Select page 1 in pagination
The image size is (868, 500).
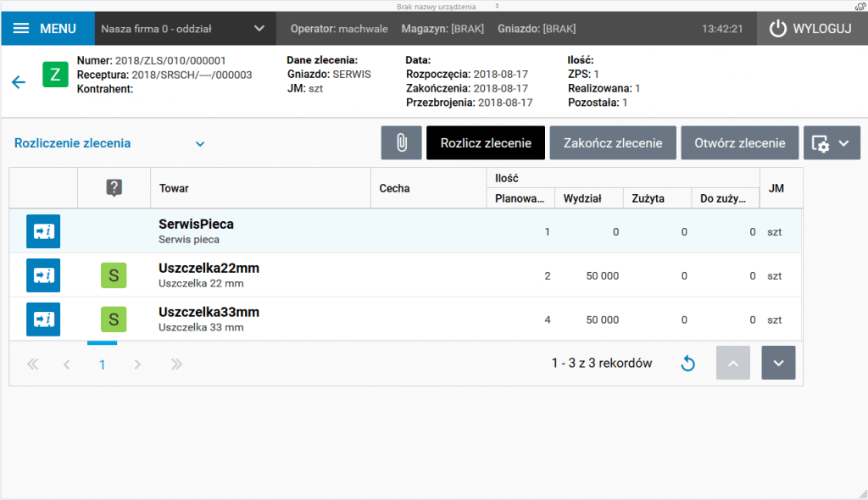click(103, 364)
